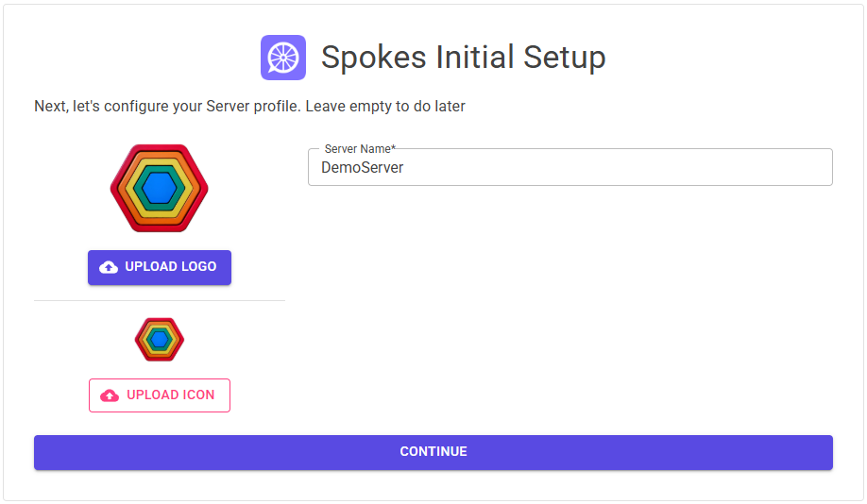This screenshot has width=867, height=504.
Task: Focus the Server Name input field
Action: (x=570, y=167)
